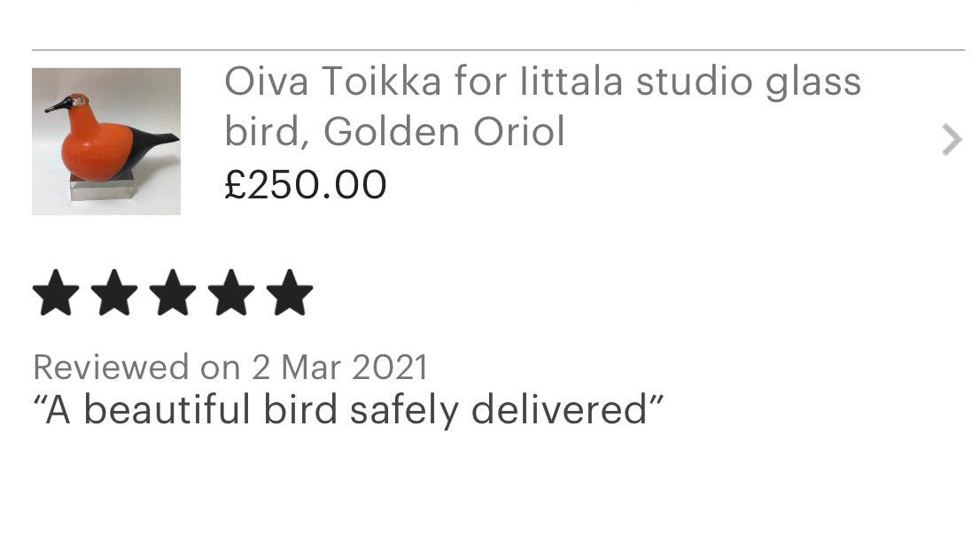
Task: Click the first review star
Action: (56, 294)
